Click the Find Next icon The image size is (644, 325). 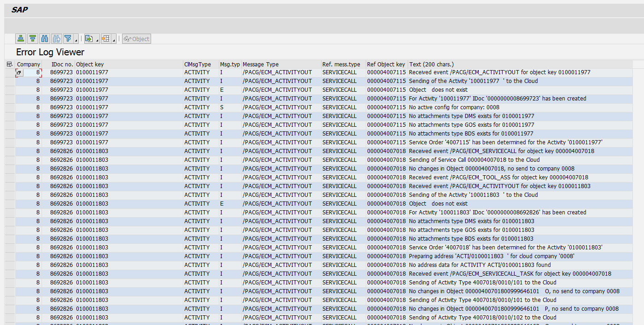click(x=56, y=38)
